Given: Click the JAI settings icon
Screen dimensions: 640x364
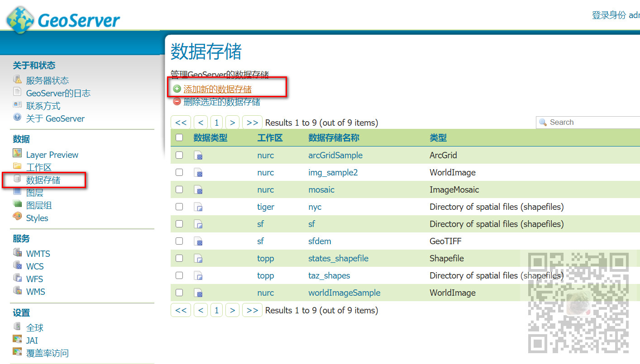Looking at the screenshot, I should [x=17, y=339].
